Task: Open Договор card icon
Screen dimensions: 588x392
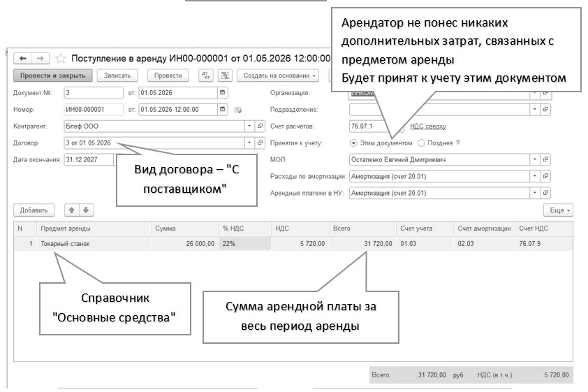Action: click(260, 143)
